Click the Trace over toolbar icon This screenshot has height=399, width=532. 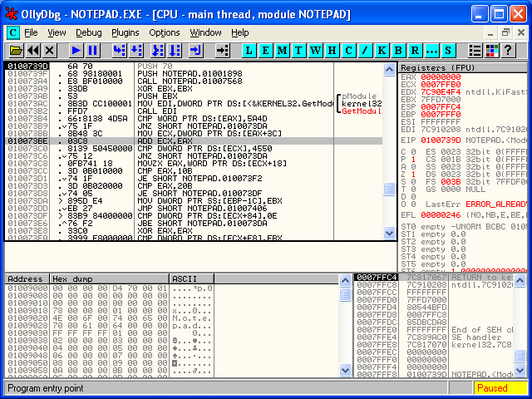tap(175, 51)
